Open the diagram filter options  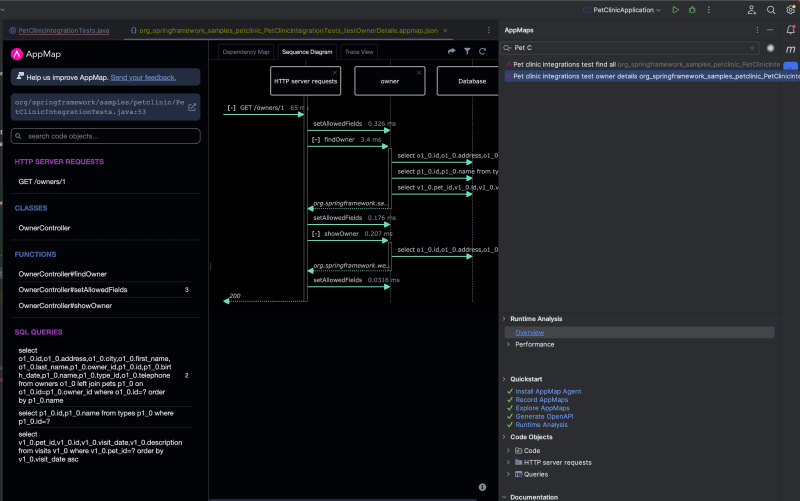pyautogui.click(x=467, y=51)
